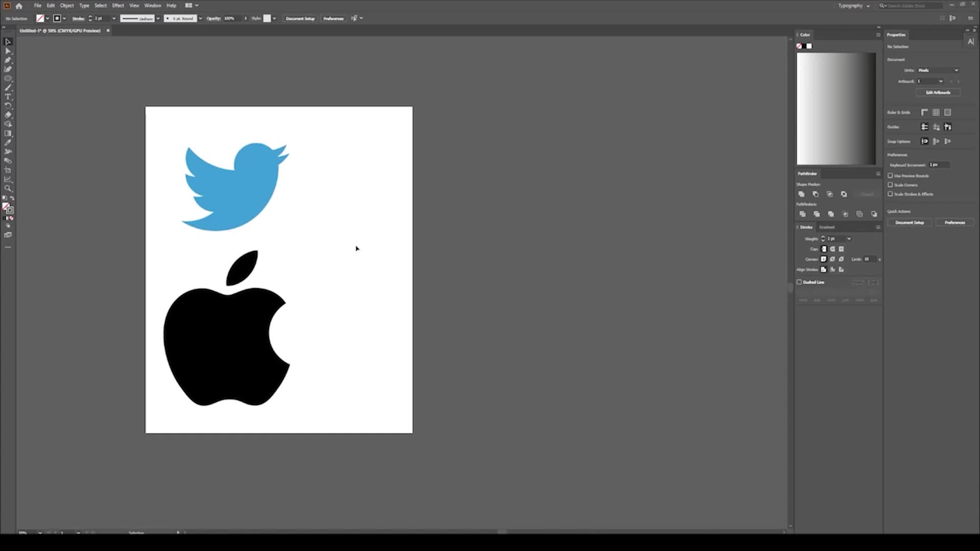Screen dimensions: 980x551
Task: Select the Shape Builder tool
Action: pos(8,124)
